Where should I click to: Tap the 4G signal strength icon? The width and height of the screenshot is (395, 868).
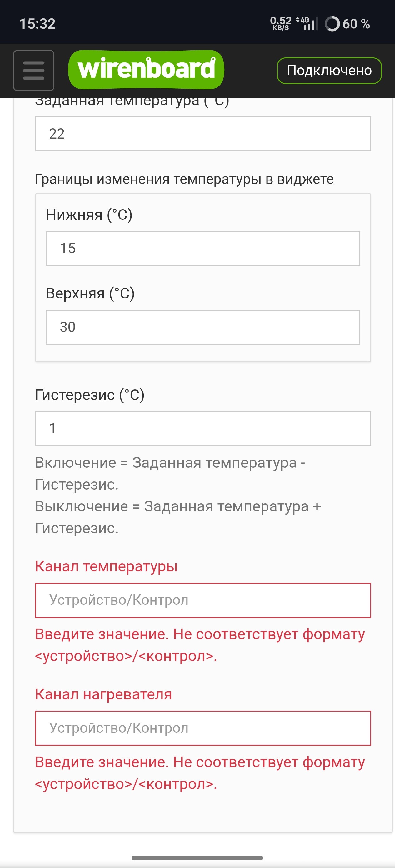(x=307, y=24)
